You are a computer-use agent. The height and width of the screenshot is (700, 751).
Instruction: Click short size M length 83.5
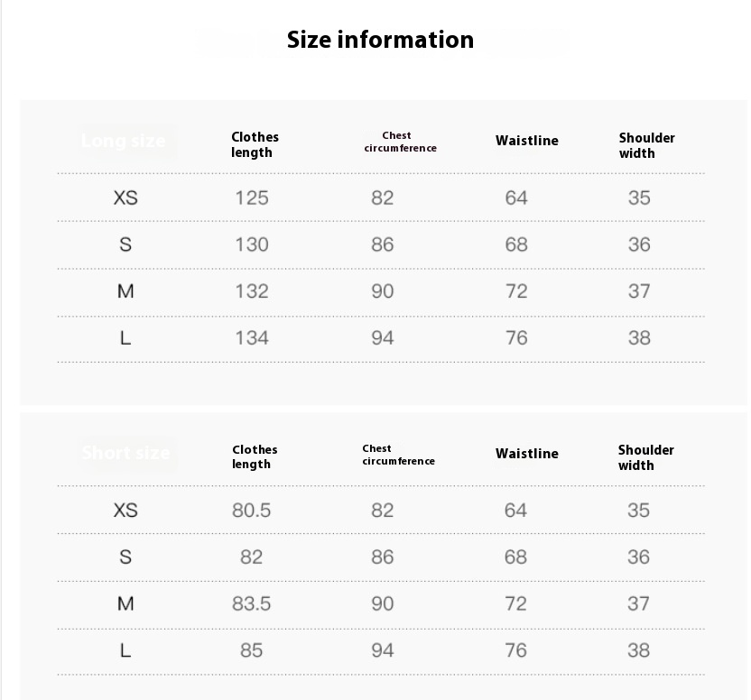[252, 603]
